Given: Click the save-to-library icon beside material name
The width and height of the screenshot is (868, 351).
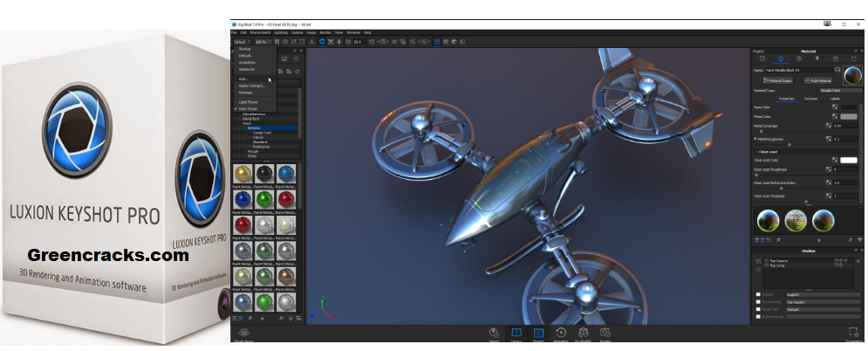Looking at the screenshot, I should point(837,71).
